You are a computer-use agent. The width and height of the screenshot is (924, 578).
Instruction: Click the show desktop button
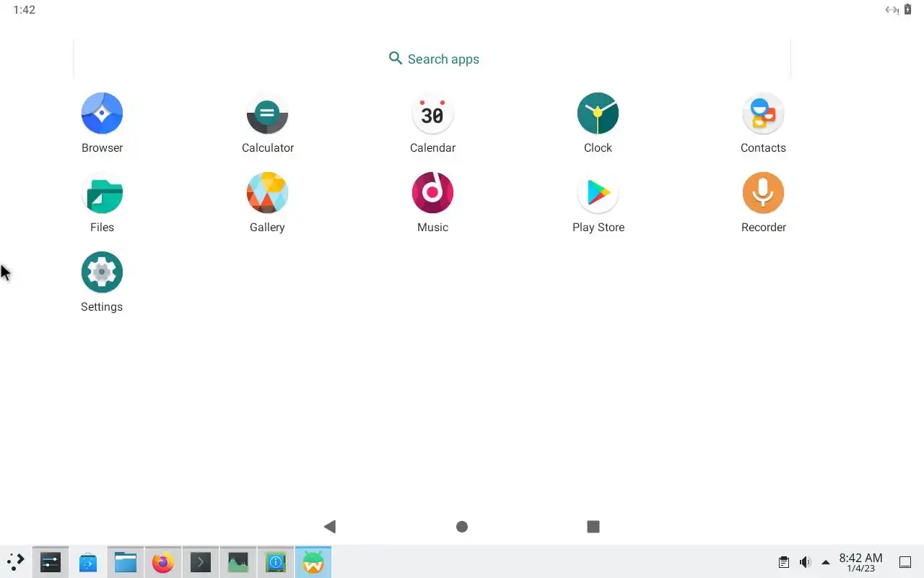(x=905, y=562)
